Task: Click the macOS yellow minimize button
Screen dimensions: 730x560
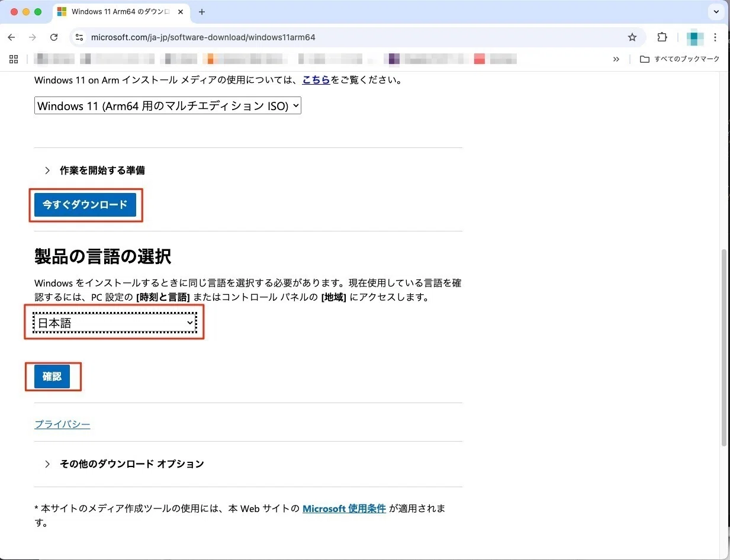Action: coord(26,12)
